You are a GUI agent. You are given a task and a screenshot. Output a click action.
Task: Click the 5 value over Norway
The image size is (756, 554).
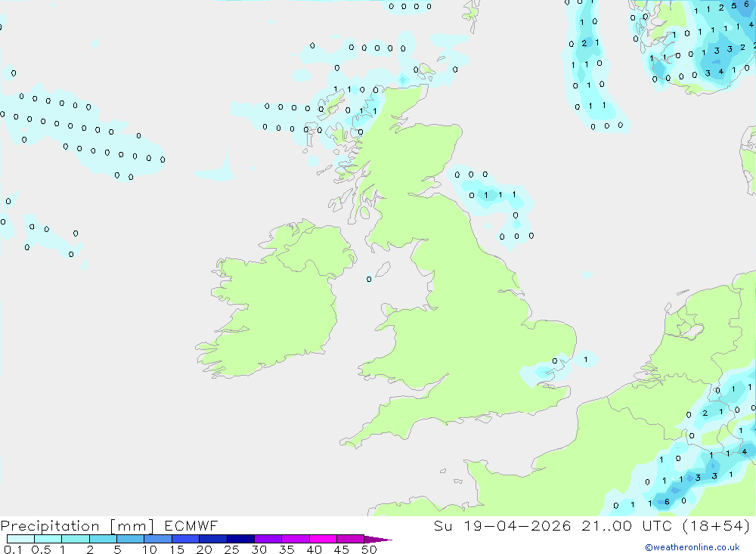pos(734,6)
